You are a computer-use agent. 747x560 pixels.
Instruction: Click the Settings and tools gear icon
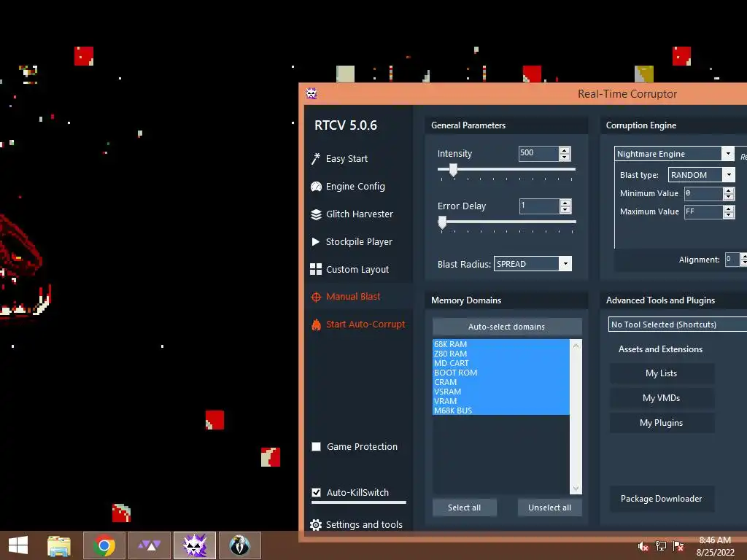(315, 525)
